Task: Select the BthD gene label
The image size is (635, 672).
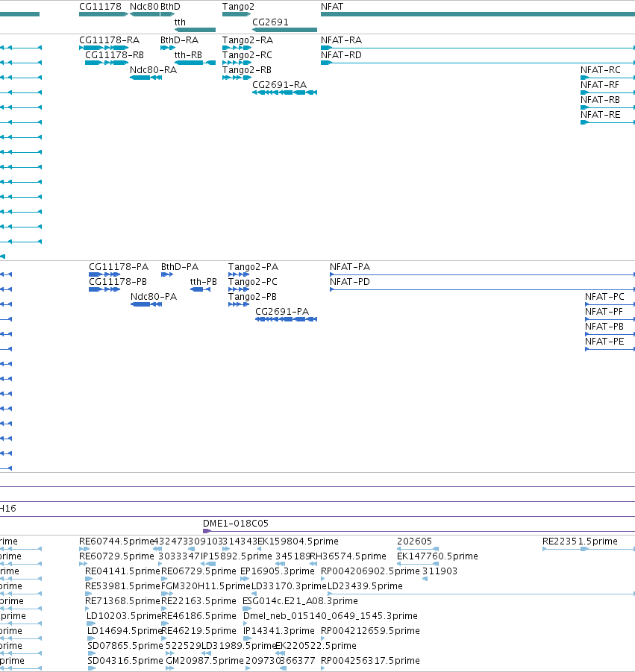Action: (x=170, y=7)
